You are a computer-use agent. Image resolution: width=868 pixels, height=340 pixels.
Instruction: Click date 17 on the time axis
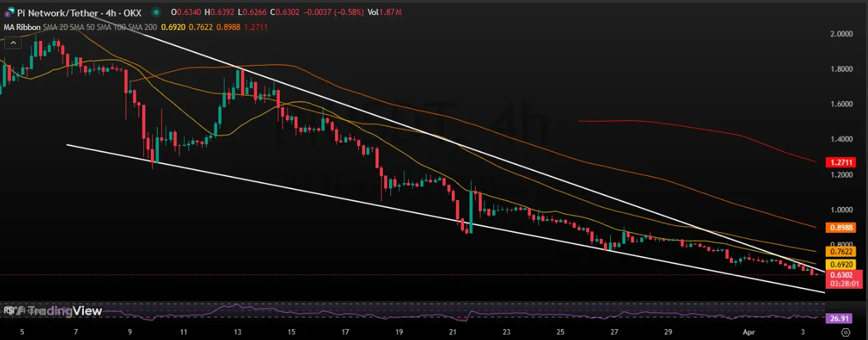tap(345, 332)
